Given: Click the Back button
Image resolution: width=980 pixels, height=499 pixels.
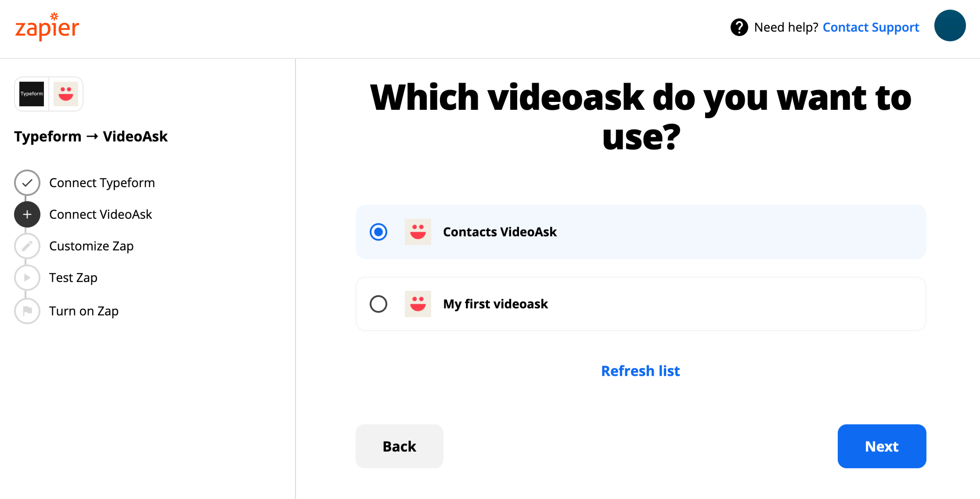Looking at the screenshot, I should pos(399,447).
